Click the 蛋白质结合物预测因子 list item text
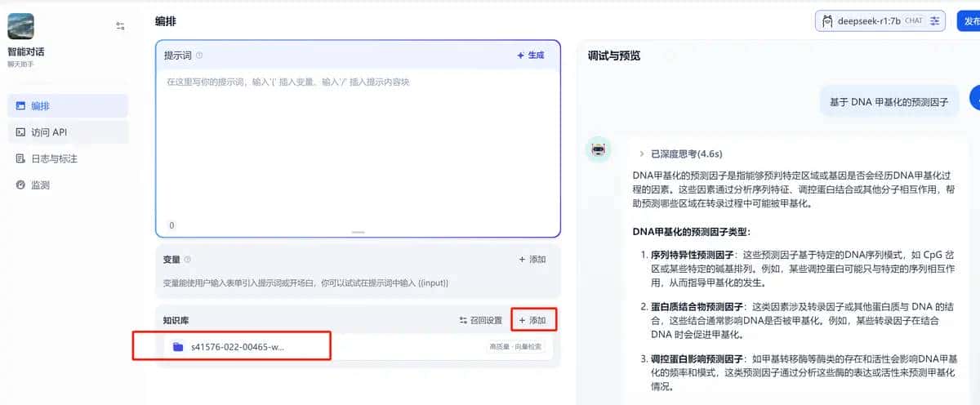 tap(696, 306)
